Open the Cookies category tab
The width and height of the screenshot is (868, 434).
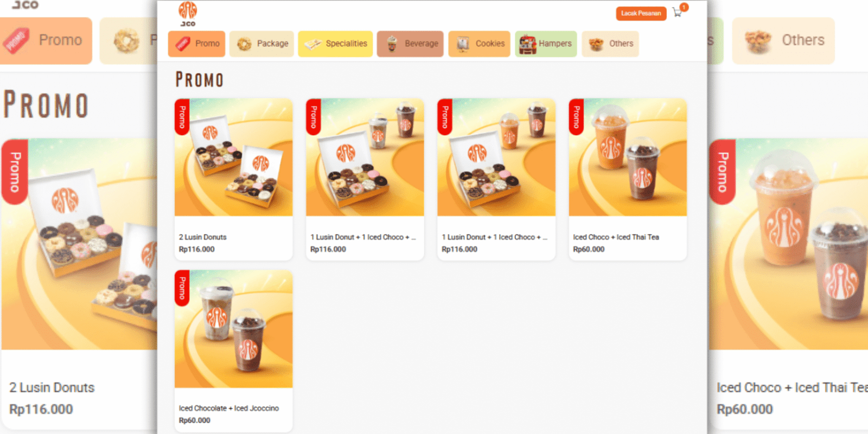(479, 43)
